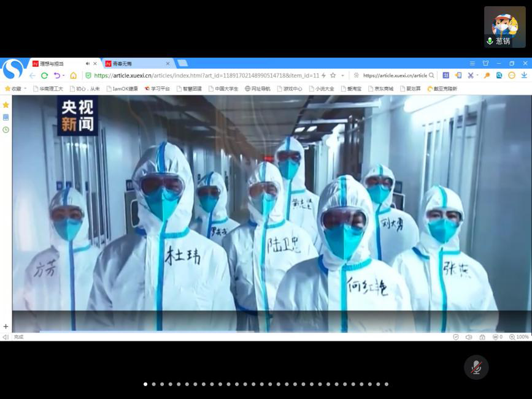The height and width of the screenshot is (399, 532).
Task: Expand the address bar dropdown arrow
Action: coord(342,75)
